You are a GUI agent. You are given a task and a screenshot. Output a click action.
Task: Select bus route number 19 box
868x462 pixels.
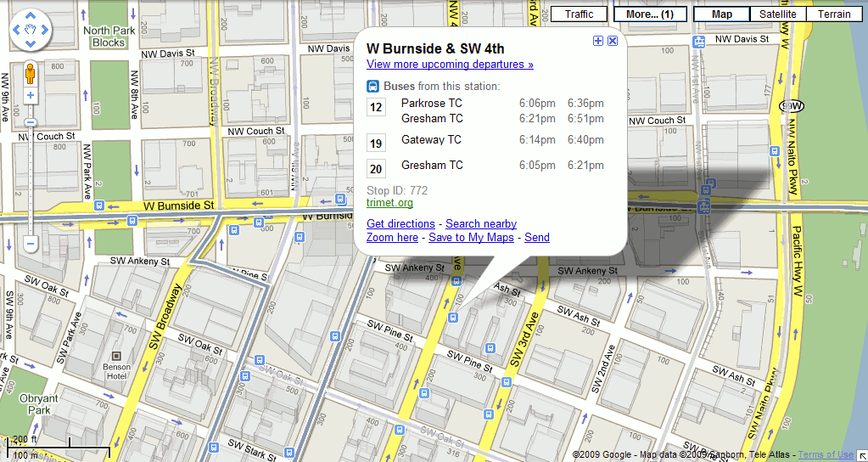point(376,144)
